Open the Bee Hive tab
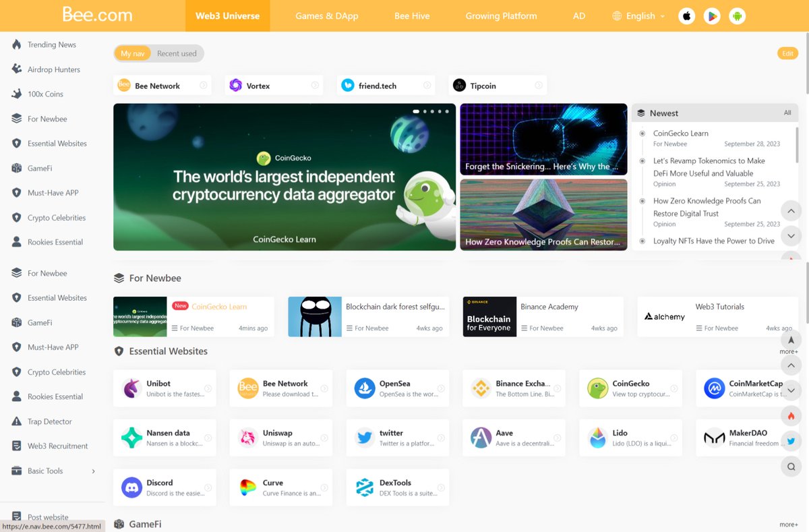This screenshot has width=809, height=532. click(x=412, y=16)
